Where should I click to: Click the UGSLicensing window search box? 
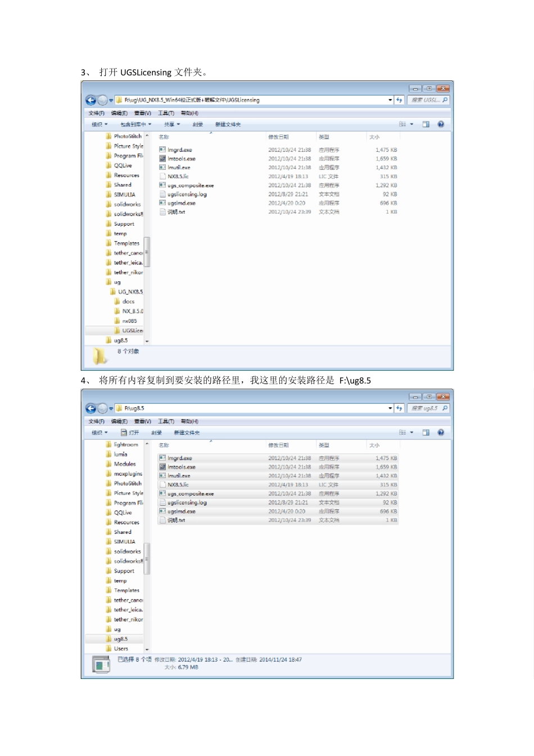[x=428, y=100]
